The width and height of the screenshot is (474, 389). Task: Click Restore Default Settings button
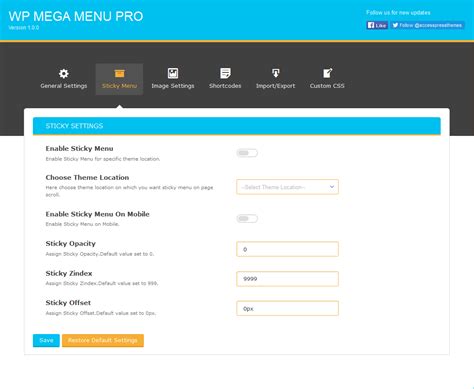pos(103,340)
